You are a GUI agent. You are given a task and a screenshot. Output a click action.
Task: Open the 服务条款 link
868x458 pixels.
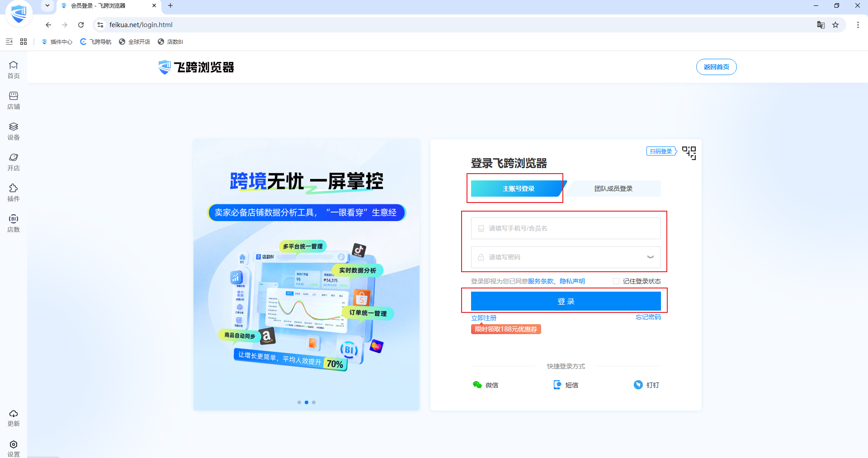coord(541,281)
